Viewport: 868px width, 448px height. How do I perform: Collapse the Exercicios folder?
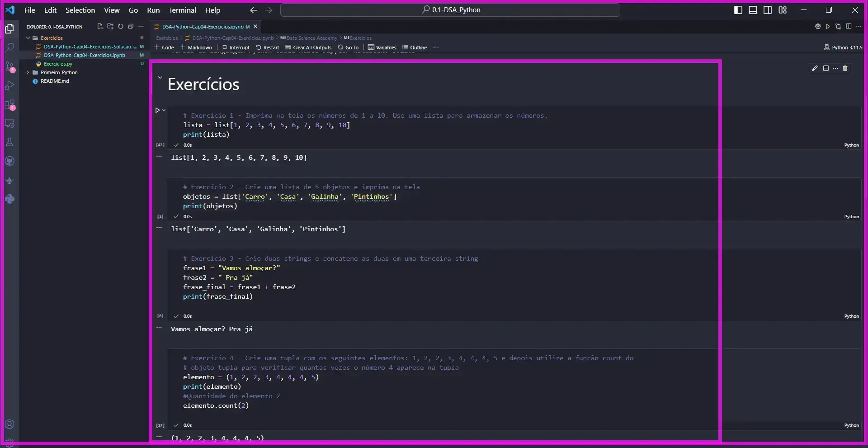(x=28, y=38)
